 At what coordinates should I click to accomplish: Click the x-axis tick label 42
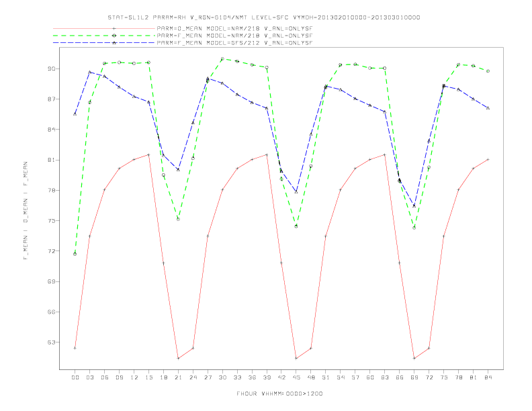[281, 377]
